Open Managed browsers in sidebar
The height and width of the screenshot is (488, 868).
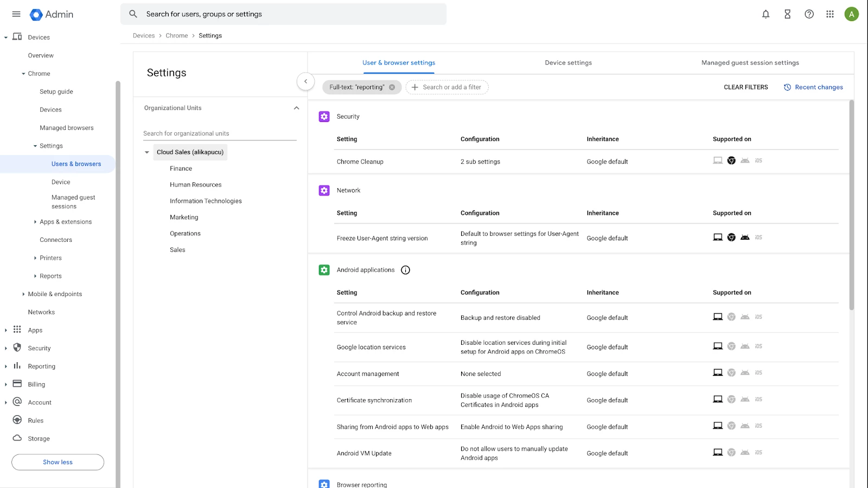pos(67,128)
